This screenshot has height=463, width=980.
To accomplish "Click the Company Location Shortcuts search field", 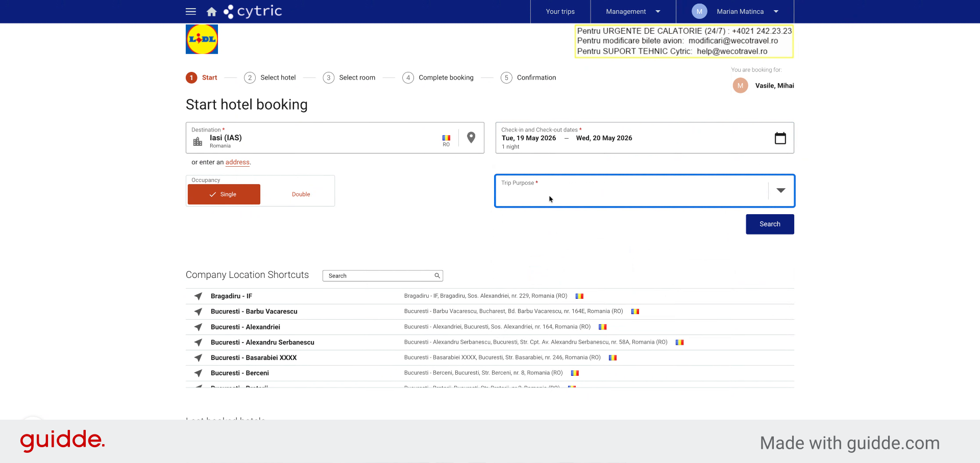I will [x=382, y=276].
